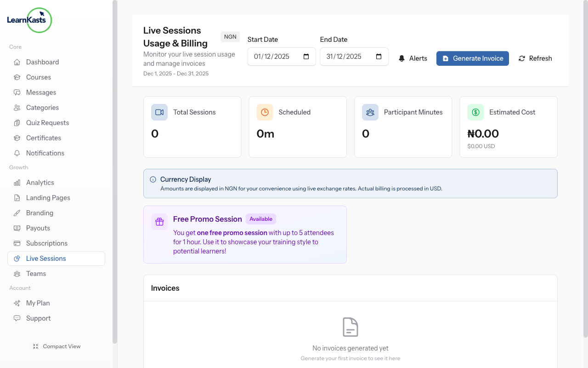Open the Start Date calendar picker

pos(306,56)
